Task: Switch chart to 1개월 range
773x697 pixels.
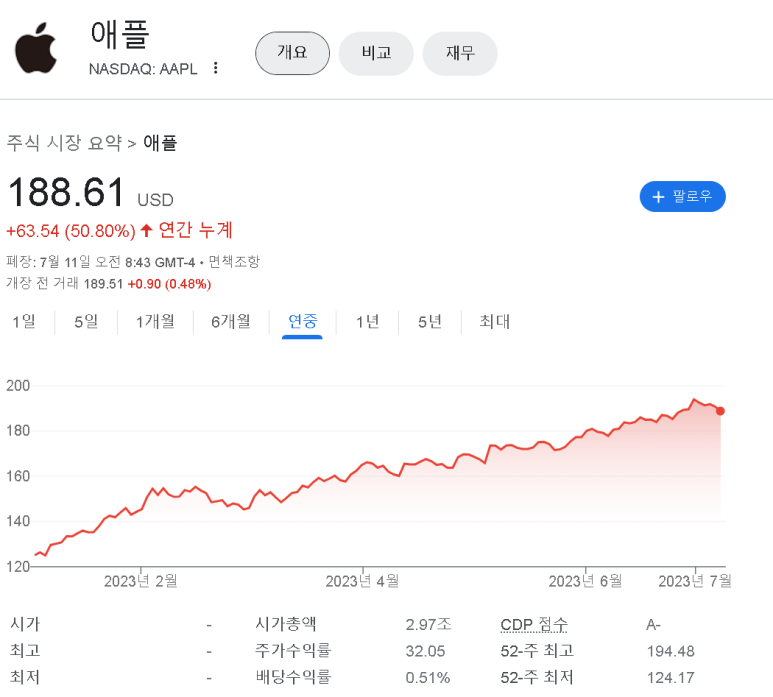Action: click(155, 322)
